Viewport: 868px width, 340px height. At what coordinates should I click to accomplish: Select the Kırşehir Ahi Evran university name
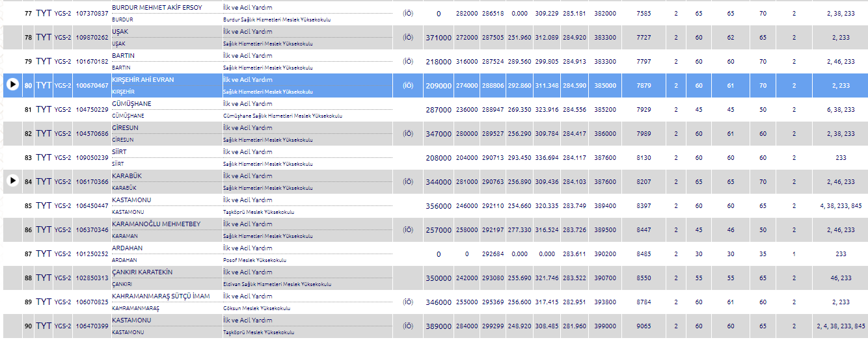[143, 79]
